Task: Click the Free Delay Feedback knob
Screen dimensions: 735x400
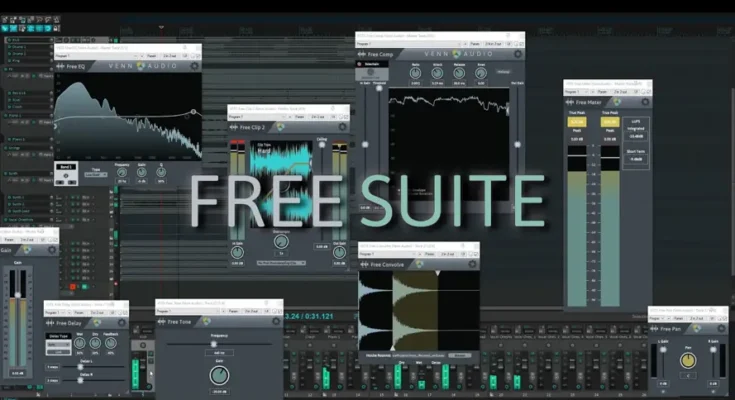Action: pos(111,343)
